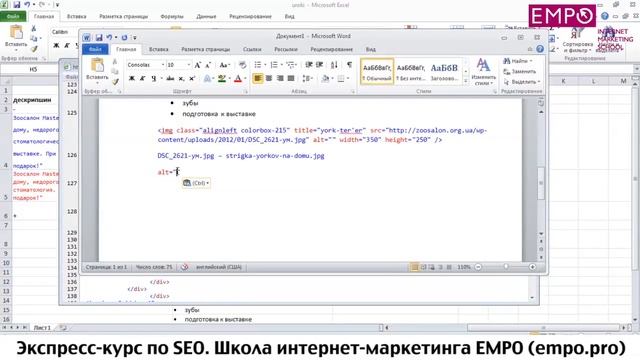Open line spacing dropdown in Word
Screen dimensions: 640x360
(308, 78)
